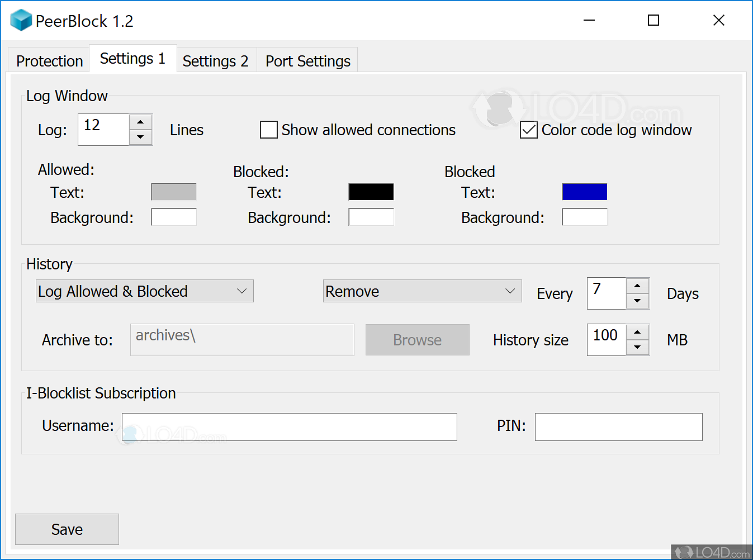The height and width of the screenshot is (560, 753).
Task: Decrease the history size in MB
Action: [x=637, y=347]
